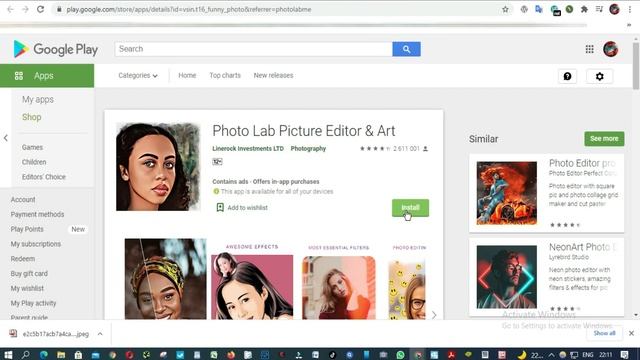Image resolution: width=640 pixels, height=360 pixels.
Task: Click the blue search magnifier button
Action: click(406, 49)
